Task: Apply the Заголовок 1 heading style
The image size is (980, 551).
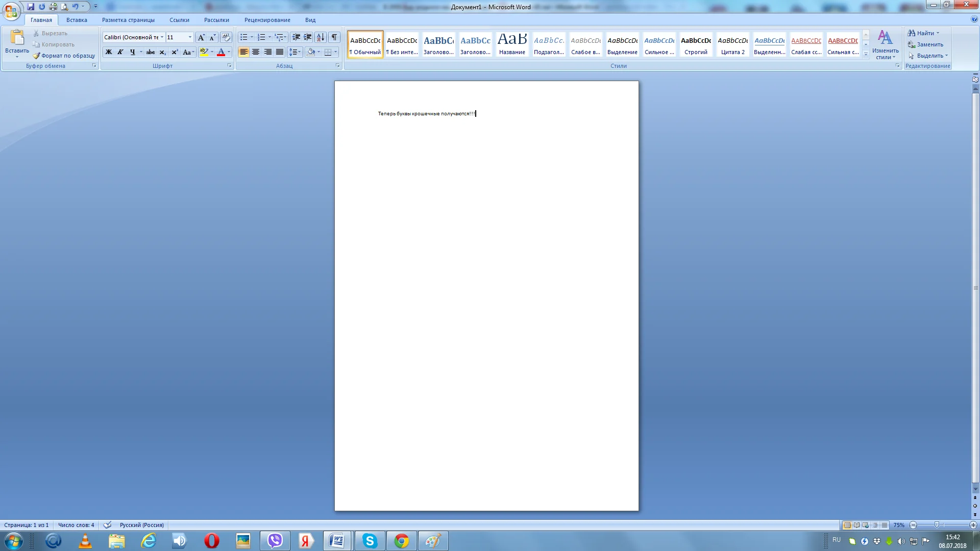Action: [x=438, y=45]
